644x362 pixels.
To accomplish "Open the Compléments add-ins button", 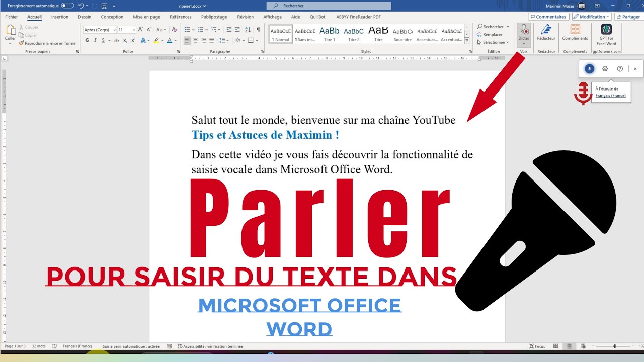I will pos(575,32).
